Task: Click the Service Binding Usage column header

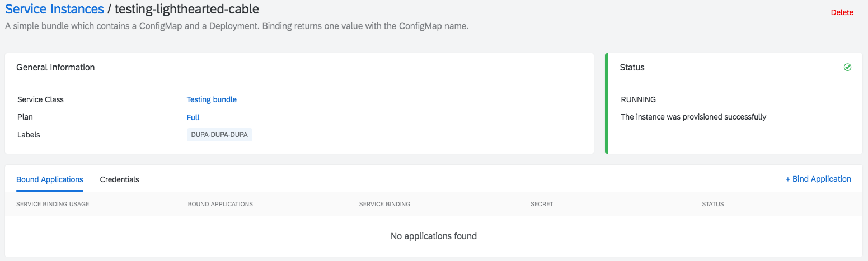Action: coord(53,204)
